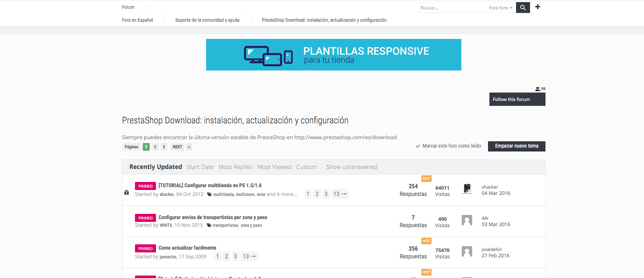Open Configurar multitienda en PS 1.5/1.6 topic

tap(210, 185)
